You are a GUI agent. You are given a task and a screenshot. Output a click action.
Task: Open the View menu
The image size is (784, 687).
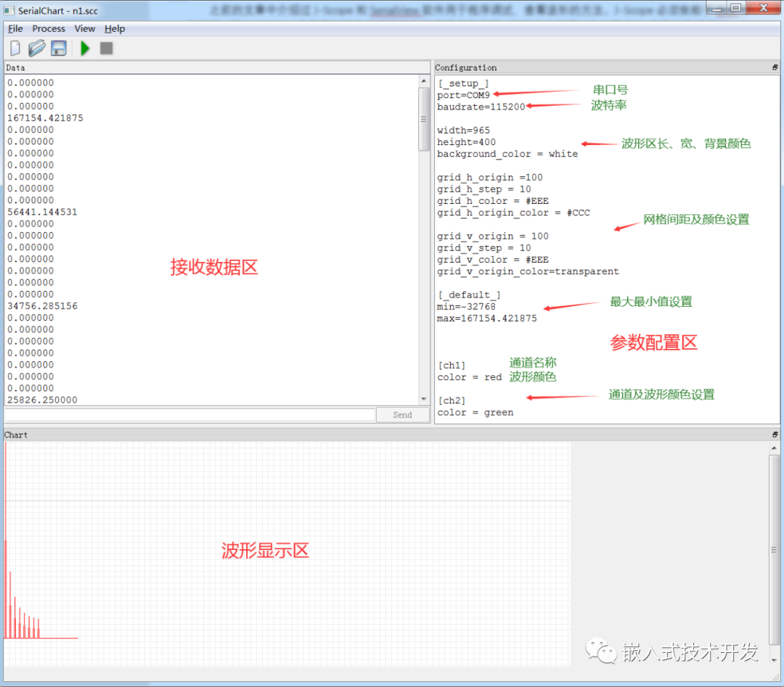84,28
